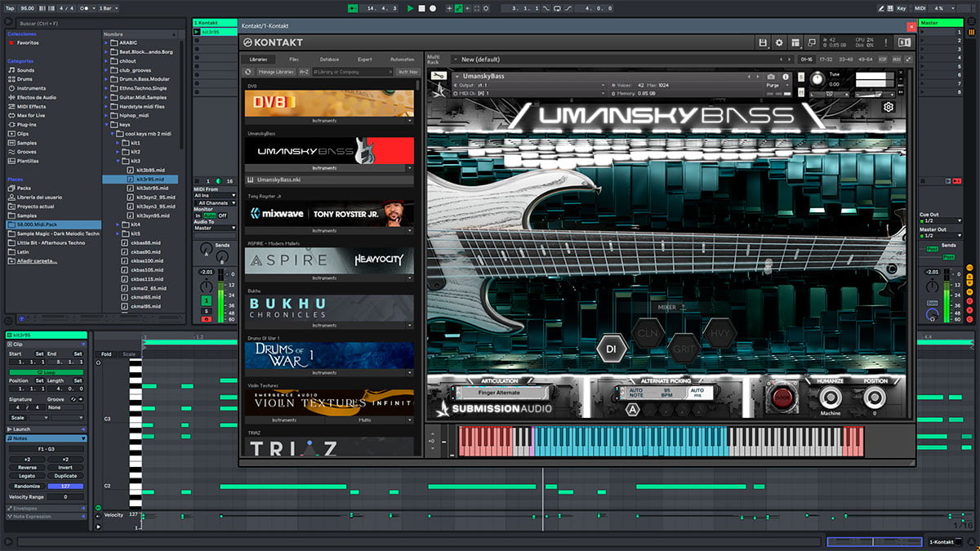The width and height of the screenshot is (980, 551).
Task: Click the Play button in the transport bar
Action: (411, 8)
